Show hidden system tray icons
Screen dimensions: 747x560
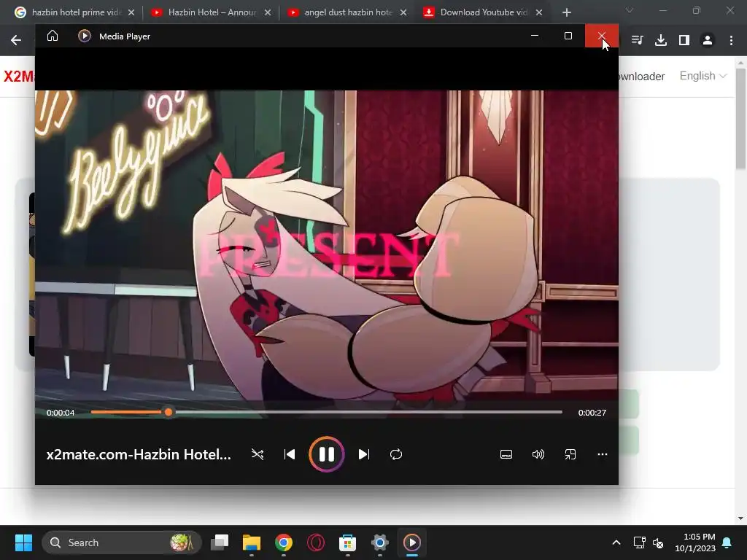click(x=616, y=542)
